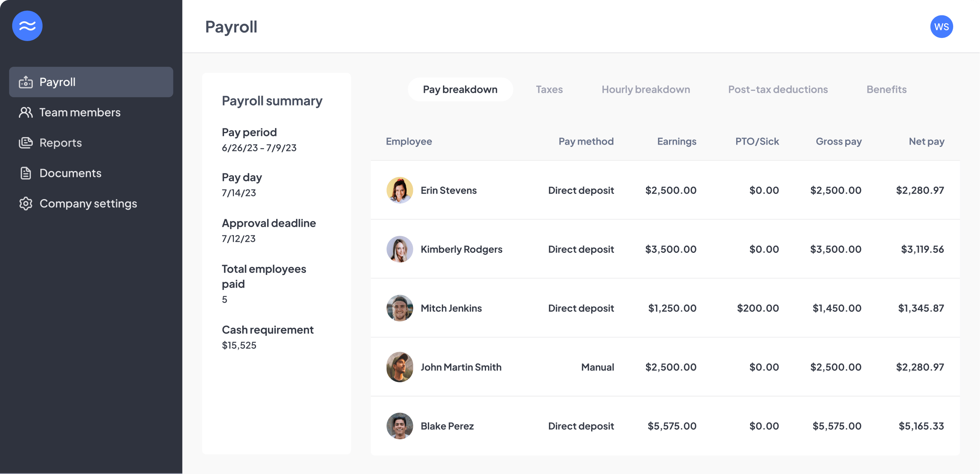
Task: Click Erin Stevens' profile photo
Action: pyautogui.click(x=400, y=190)
